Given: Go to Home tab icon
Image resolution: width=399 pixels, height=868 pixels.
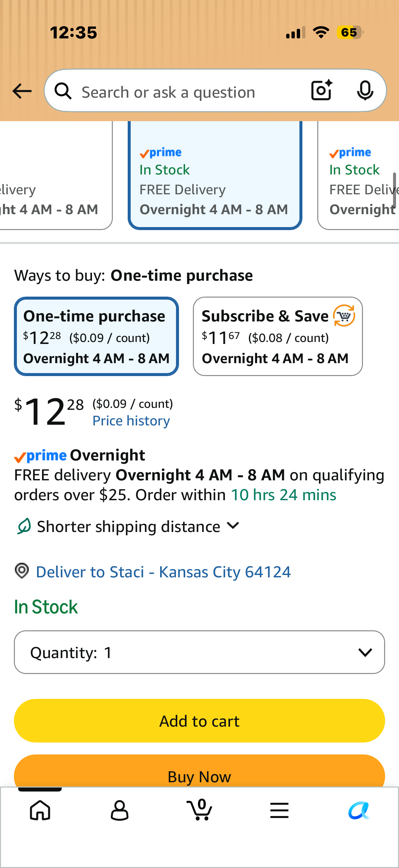Looking at the screenshot, I should click(40, 810).
